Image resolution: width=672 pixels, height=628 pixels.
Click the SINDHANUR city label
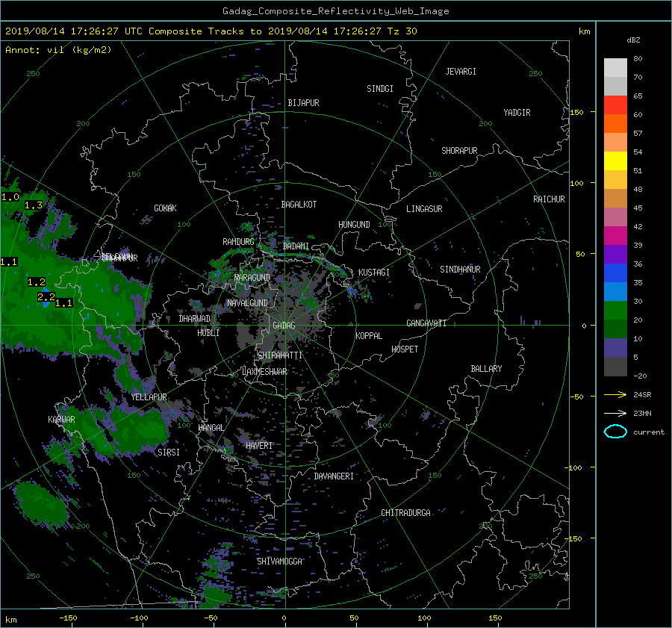tap(460, 270)
